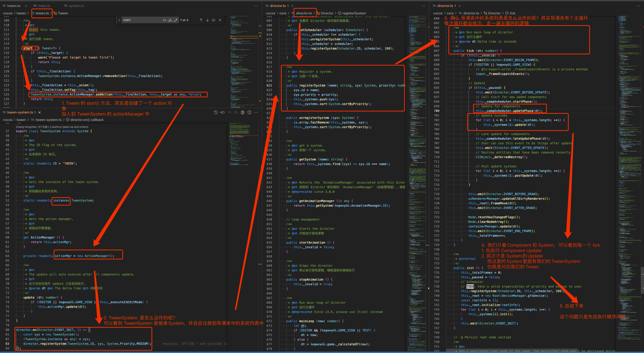The image size is (644, 353).
Task: Toggle Match Case in find widget
Action: (164, 20)
